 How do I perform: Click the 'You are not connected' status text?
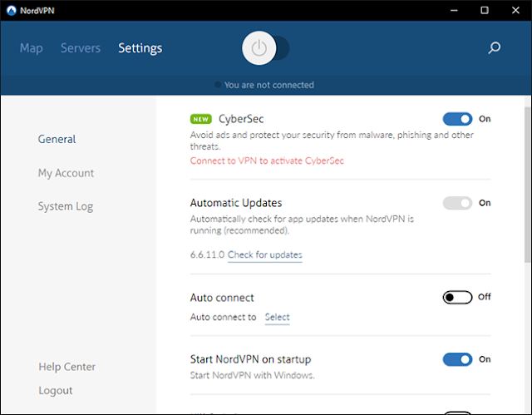(269, 85)
